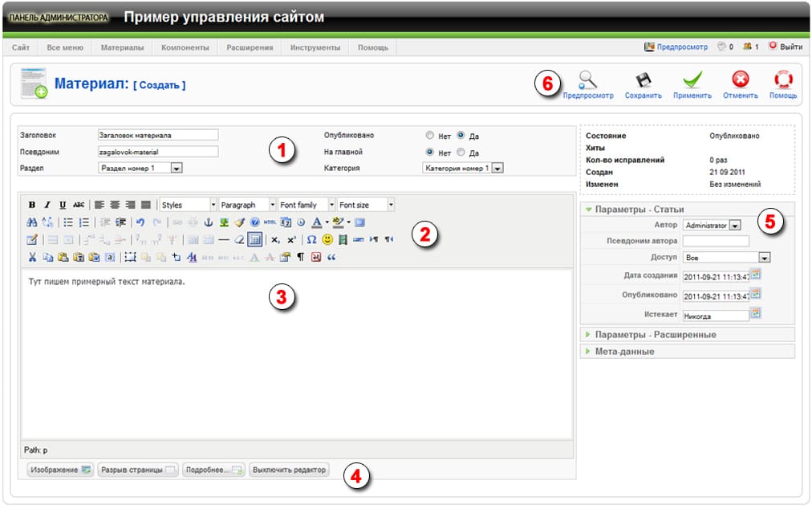
Task: Click the Отменить red cancel icon
Action: [x=740, y=80]
